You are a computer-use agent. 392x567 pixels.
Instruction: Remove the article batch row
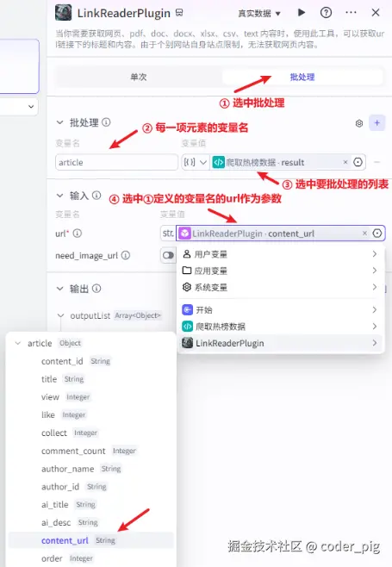tap(376, 162)
